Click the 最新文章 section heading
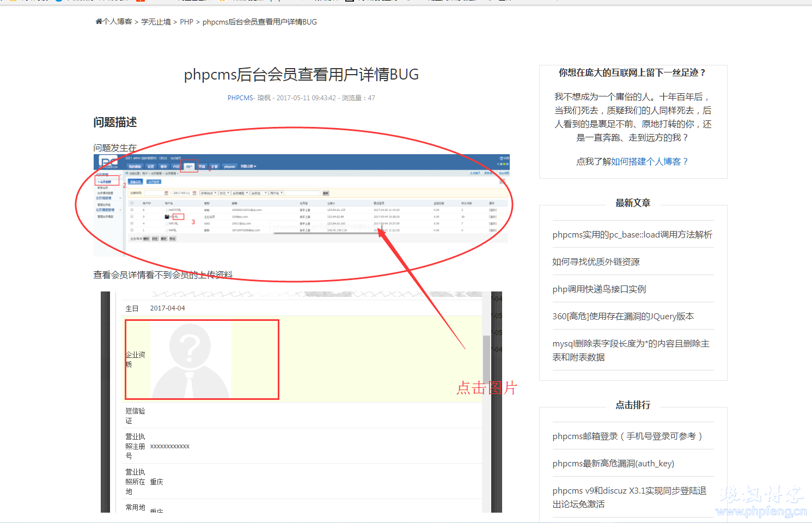Viewport: 812px width, 523px height. [x=633, y=203]
